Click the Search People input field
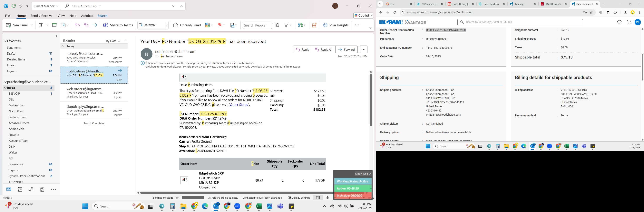This screenshot has height=212, width=644. click(x=257, y=25)
